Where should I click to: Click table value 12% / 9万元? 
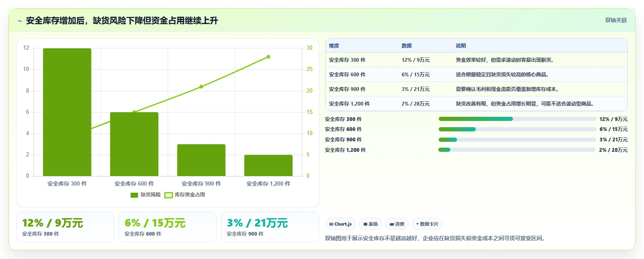415,60
